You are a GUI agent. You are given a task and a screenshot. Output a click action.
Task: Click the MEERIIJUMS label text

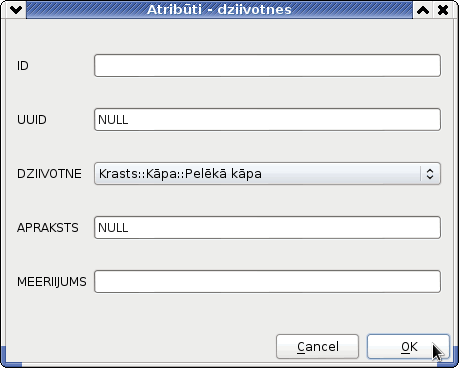(52, 282)
